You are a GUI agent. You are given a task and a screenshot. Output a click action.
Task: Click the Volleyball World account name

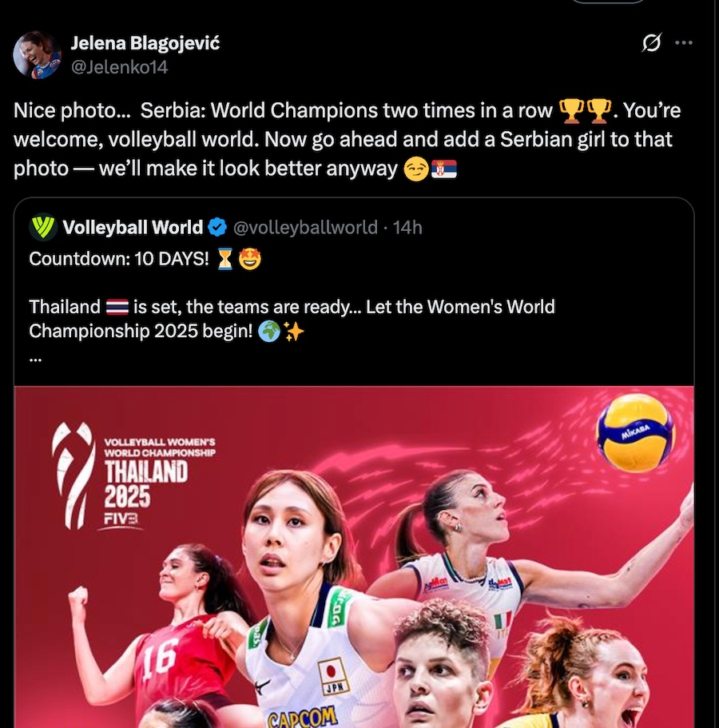(x=133, y=228)
